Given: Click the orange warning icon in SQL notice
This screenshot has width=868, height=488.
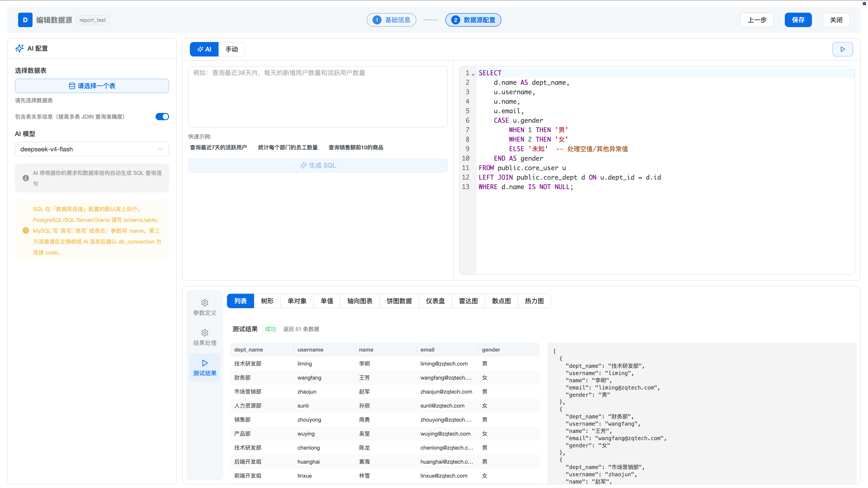Looking at the screenshot, I should pyautogui.click(x=26, y=231).
